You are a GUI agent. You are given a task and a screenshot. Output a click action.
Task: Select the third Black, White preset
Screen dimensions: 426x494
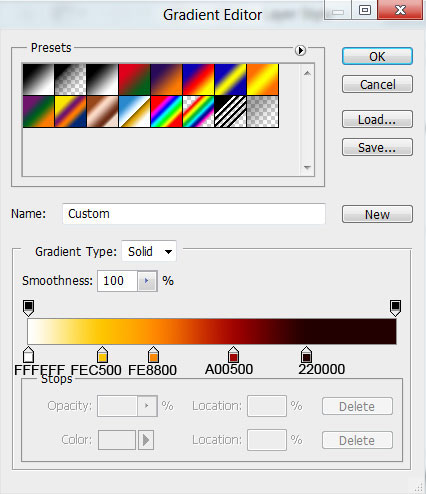(102, 80)
